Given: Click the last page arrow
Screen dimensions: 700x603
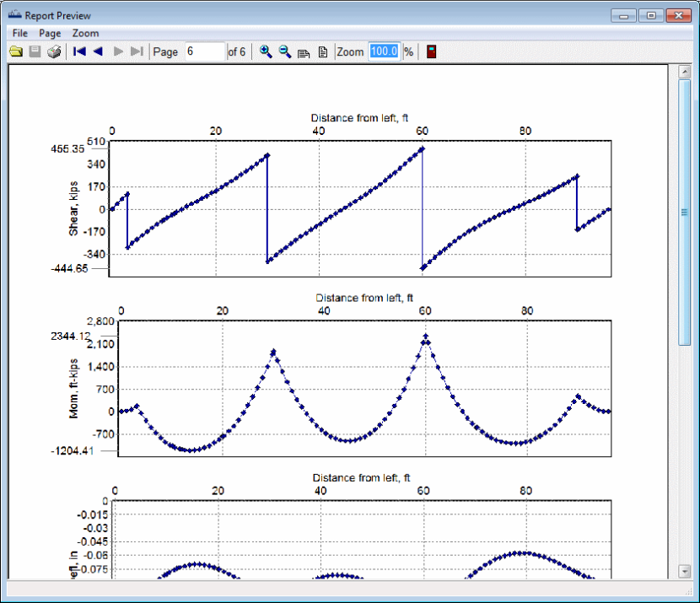Looking at the screenshot, I should pos(137,51).
